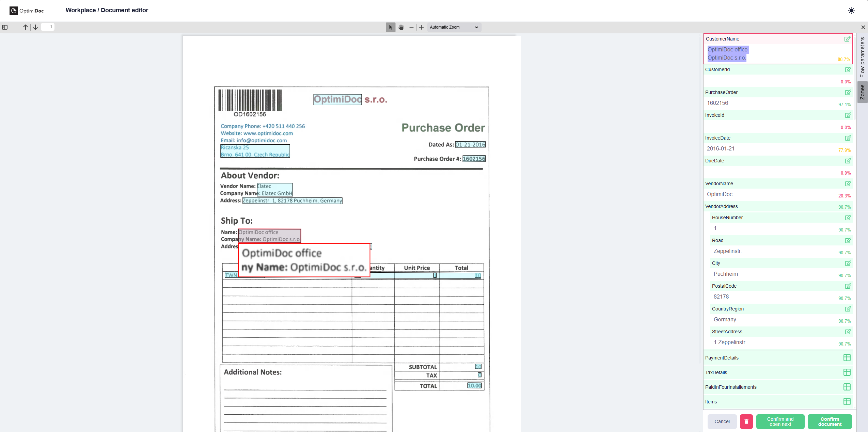Expand the PaymentDetails table
The height and width of the screenshot is (432, 868).
(847, 358)
